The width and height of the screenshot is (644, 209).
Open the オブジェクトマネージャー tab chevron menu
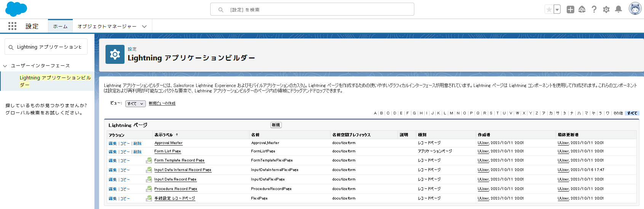point(144,27)
